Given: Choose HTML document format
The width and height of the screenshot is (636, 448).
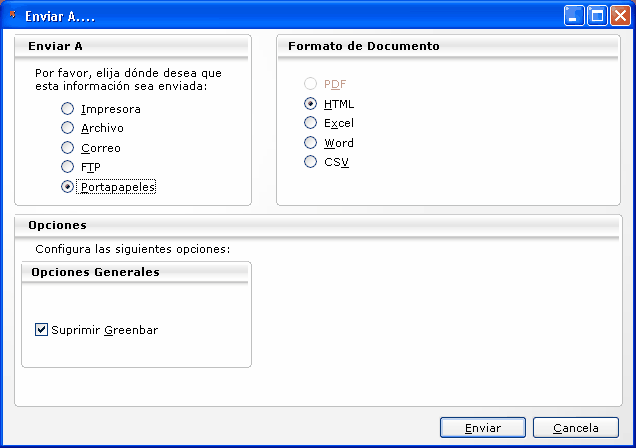Looking at the screenshot, I should 311,104.
